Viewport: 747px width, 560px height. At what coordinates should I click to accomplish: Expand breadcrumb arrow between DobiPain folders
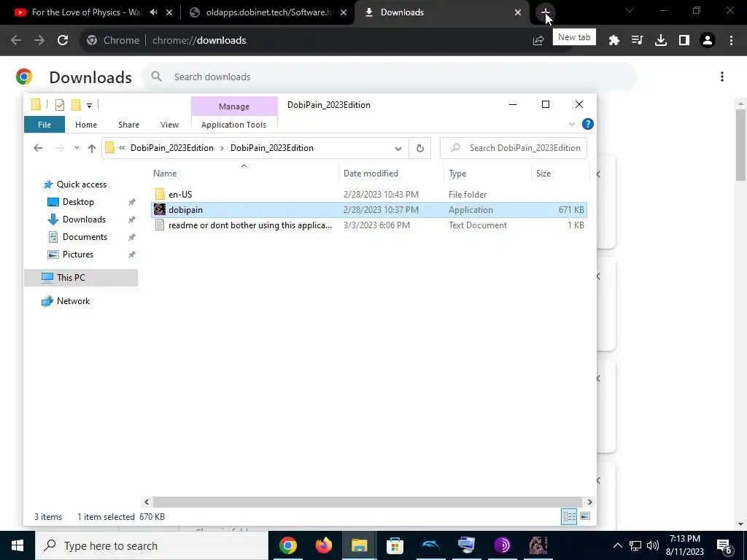pos(222,148)
